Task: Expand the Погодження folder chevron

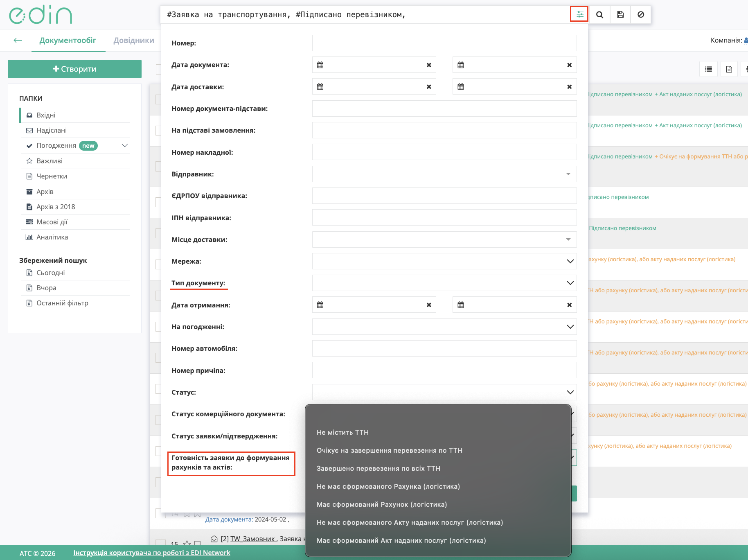Action: tap(125, 145)
